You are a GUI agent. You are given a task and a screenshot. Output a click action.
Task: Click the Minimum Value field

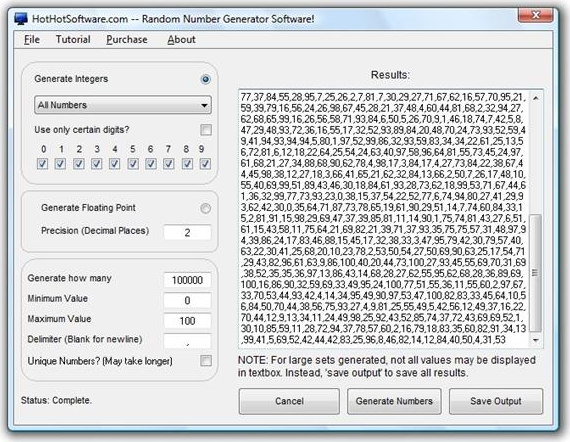(187, 301)
